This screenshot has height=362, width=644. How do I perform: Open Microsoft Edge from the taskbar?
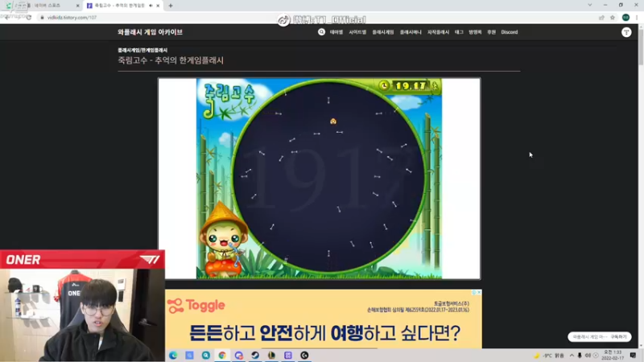[173, 355]
